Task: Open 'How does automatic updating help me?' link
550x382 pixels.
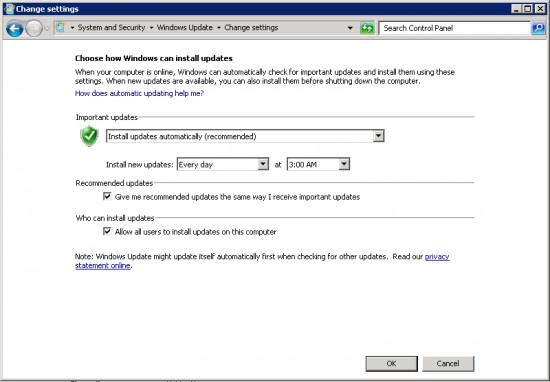Action: [139, 93]
